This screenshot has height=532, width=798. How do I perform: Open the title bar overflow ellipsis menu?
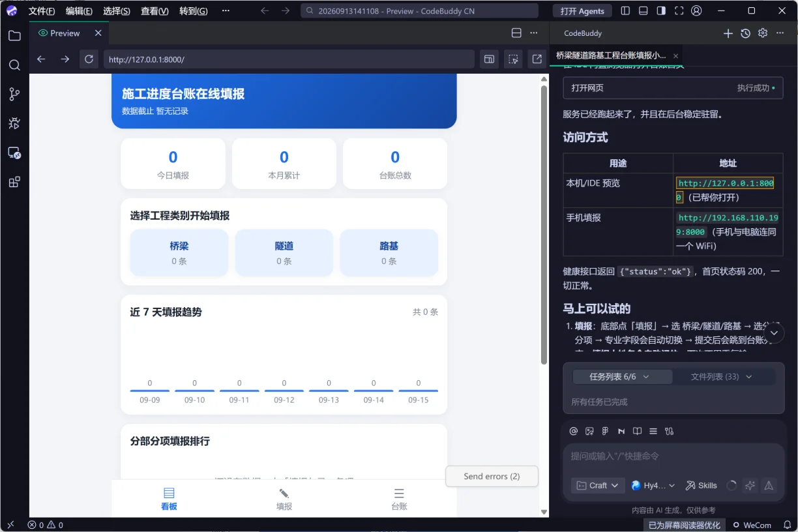226,11
